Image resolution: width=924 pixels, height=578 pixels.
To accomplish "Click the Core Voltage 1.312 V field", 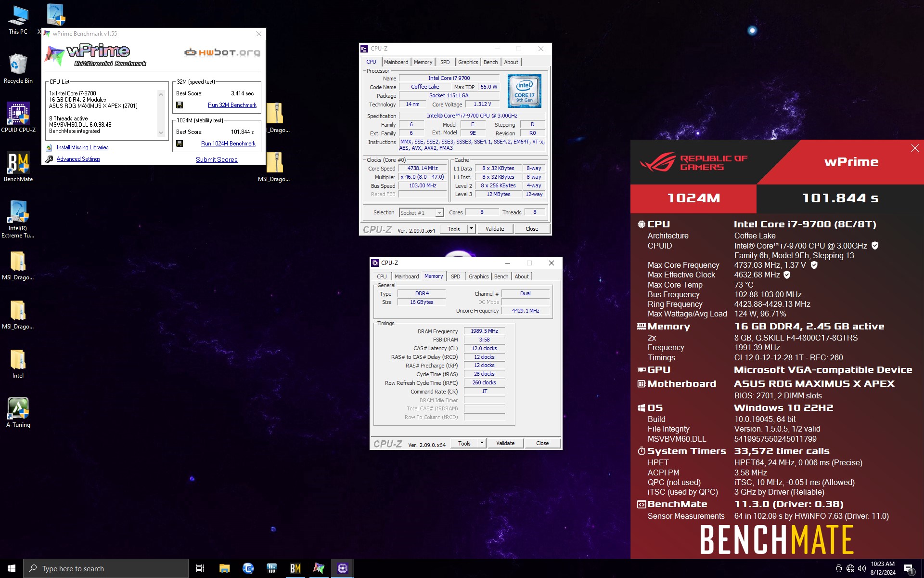I will coord(482,105).
